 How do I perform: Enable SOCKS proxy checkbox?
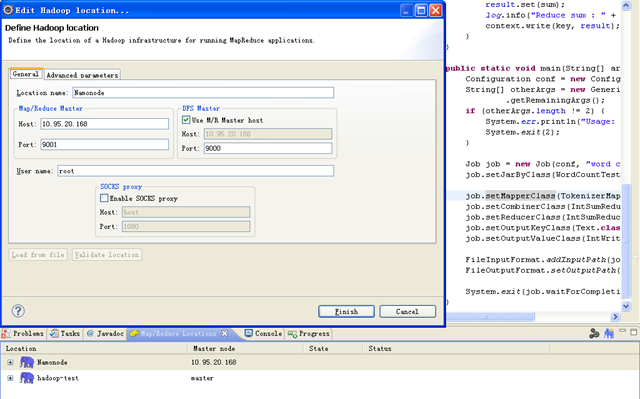104,198
